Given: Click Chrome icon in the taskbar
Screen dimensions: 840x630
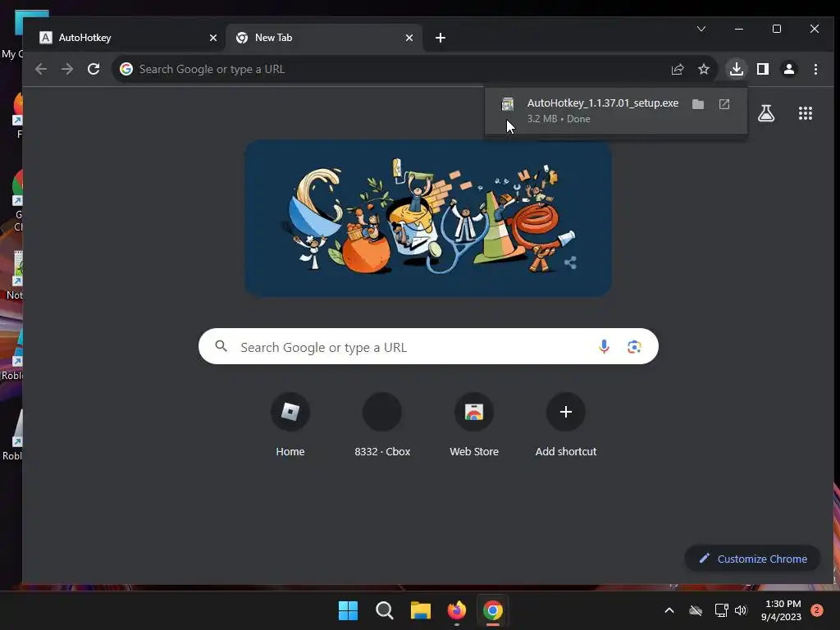Looking at the screenshot, I should click(492, 610).
